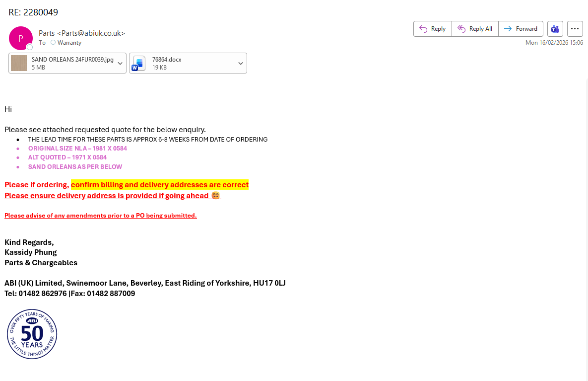Click the name Kassidy Phung
Viewport: 588px width, 381px height.
(x=31, y=252)
